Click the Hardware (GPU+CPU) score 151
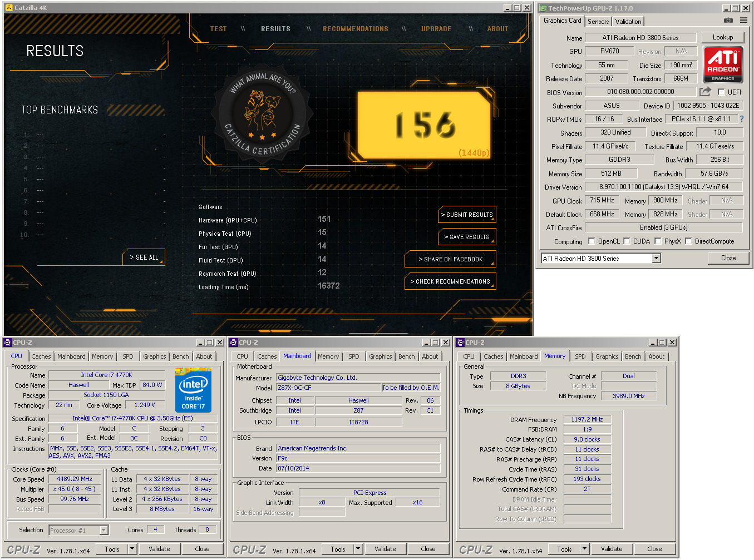This screenshot has width=754, height=560. tap(324, 219)
